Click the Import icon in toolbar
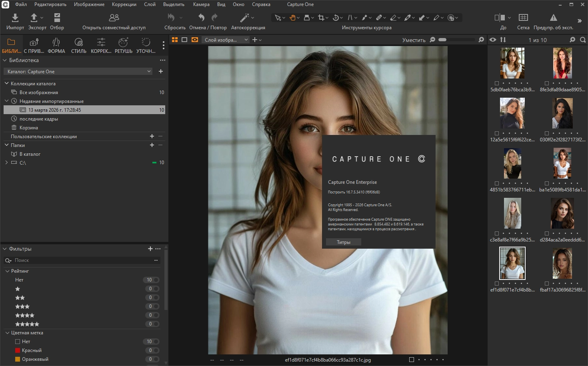This screenshot has width=588, height=366. [x=15, y=18]
